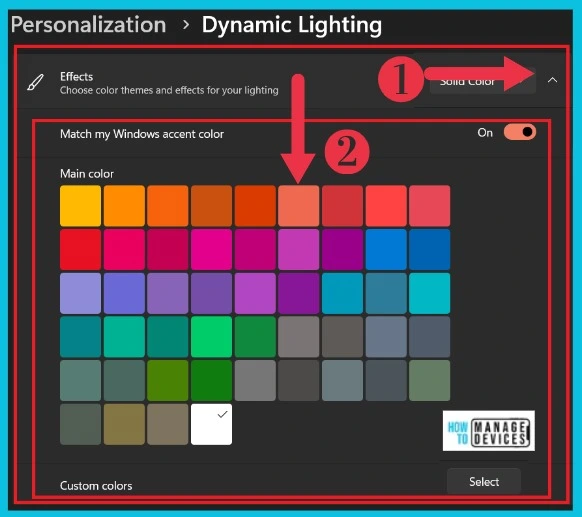Pick cyan-blue swatch, seventh in third row
Screen dimensions: 582x517
click(x=342, y=293)
